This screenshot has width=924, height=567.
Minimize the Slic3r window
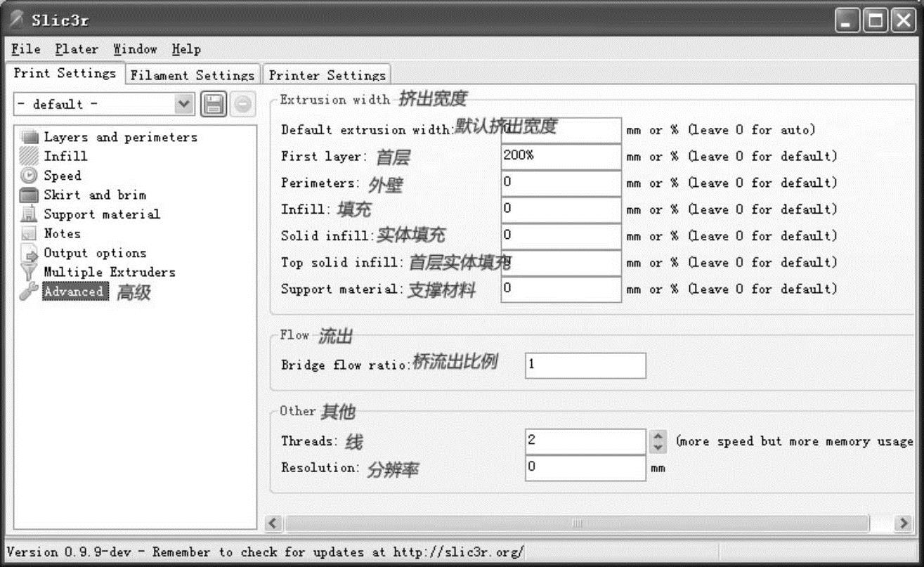click(847, 20)
